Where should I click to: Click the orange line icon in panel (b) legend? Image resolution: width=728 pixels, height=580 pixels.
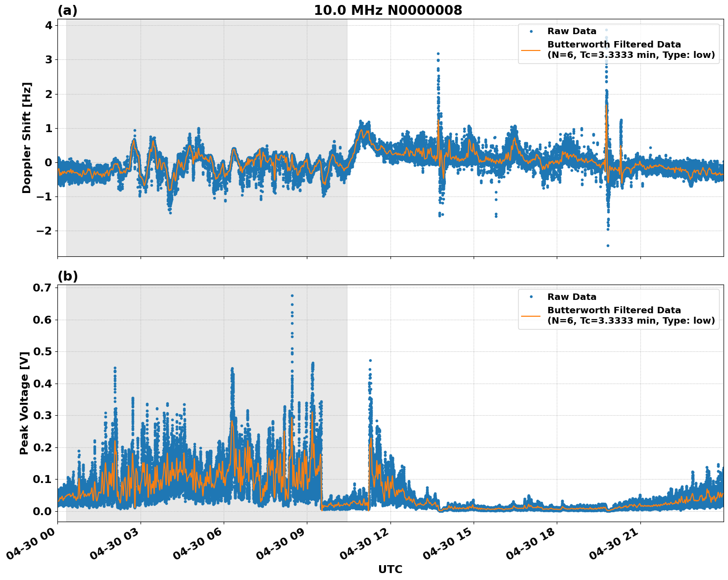coord(532,316)
